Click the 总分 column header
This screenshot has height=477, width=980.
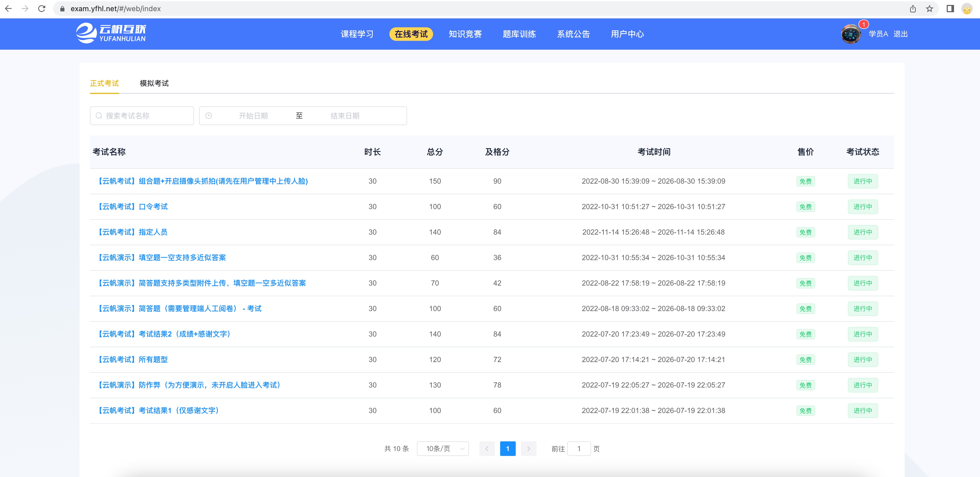[x=435, y=152]
